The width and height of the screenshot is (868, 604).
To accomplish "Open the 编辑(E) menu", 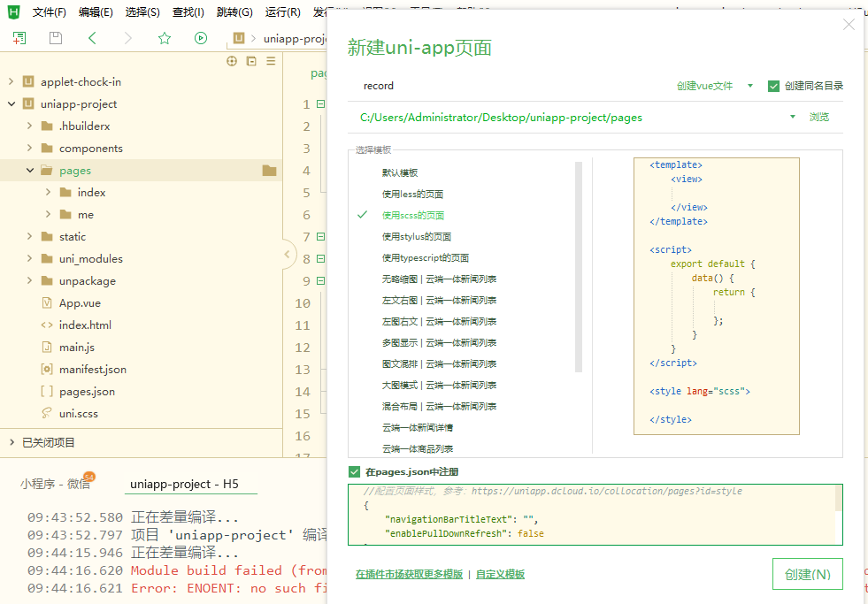I will tap(96, 12).
